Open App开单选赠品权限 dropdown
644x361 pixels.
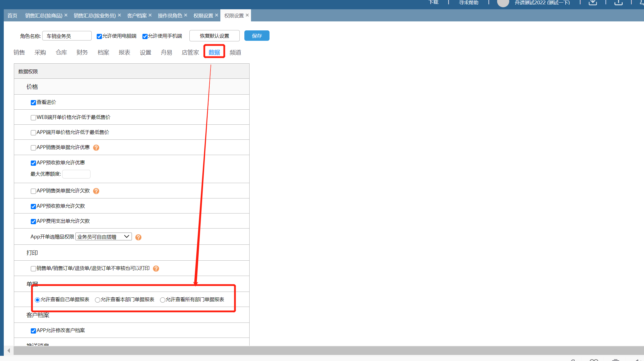pos(104,237)
